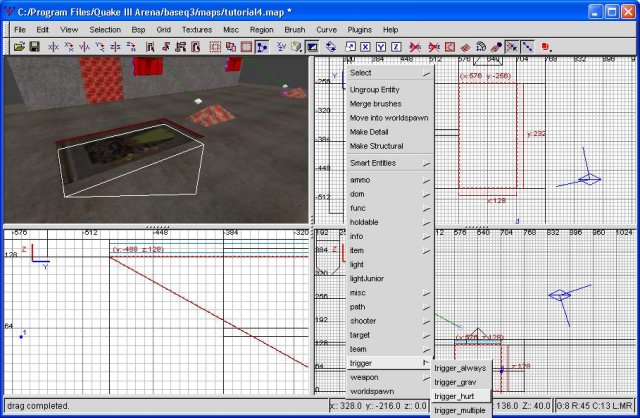Screen dimensions: 640x418
Task: Choose Ungroup Entity in context menu
Action: tap(390, 90)
